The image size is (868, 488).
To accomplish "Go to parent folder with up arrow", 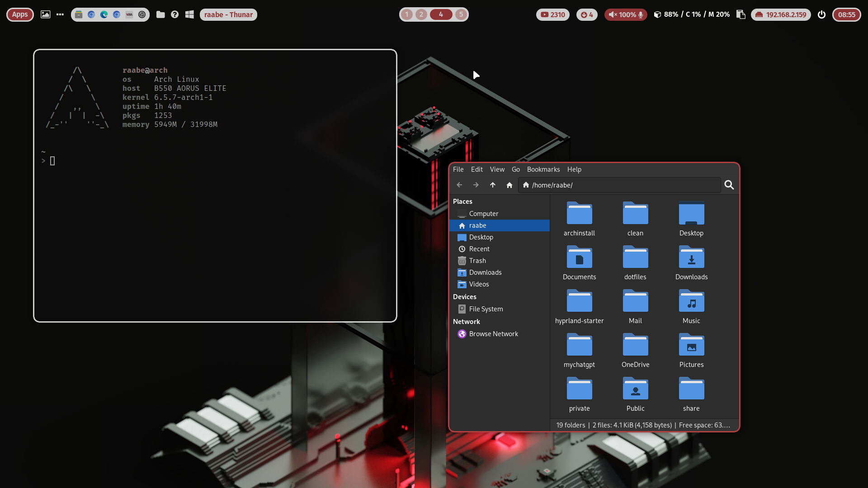I will click(493, 185).
